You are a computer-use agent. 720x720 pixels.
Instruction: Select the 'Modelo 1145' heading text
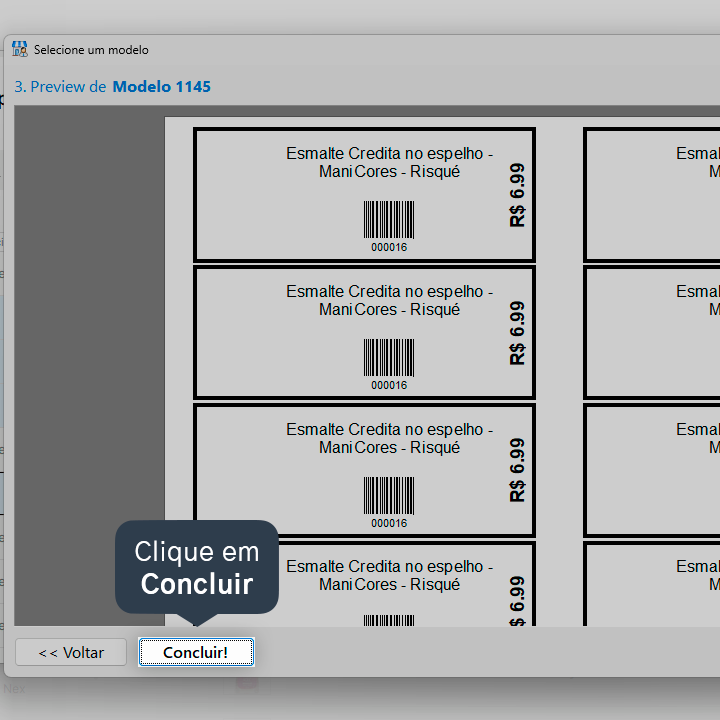pos(162,86)
